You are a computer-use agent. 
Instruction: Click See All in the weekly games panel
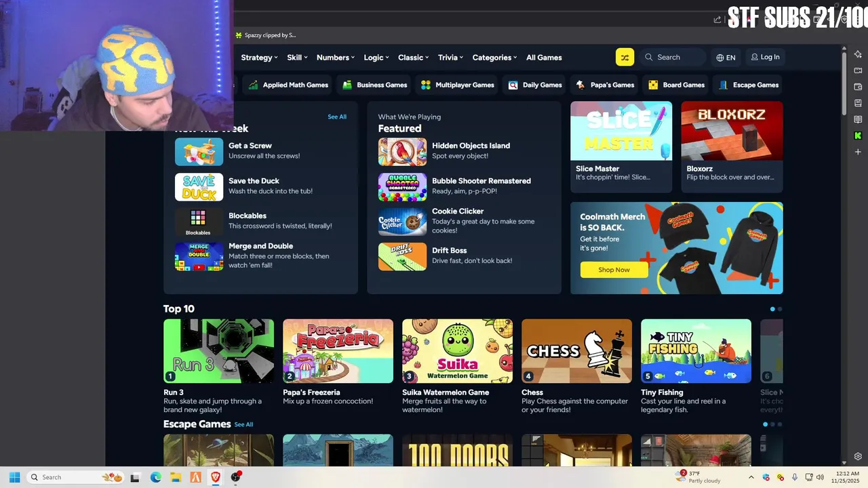pos(337,117)
